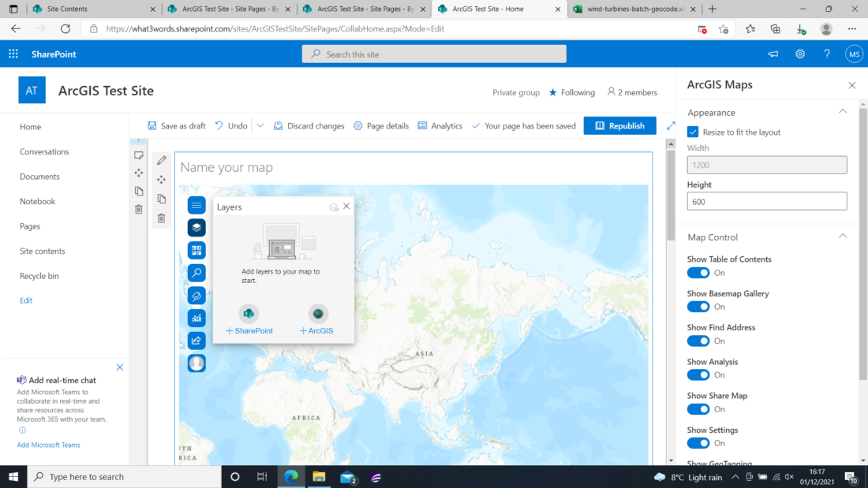
Task: Open the geotagging tool icon in map toolbar
Action: pos(196,296)
